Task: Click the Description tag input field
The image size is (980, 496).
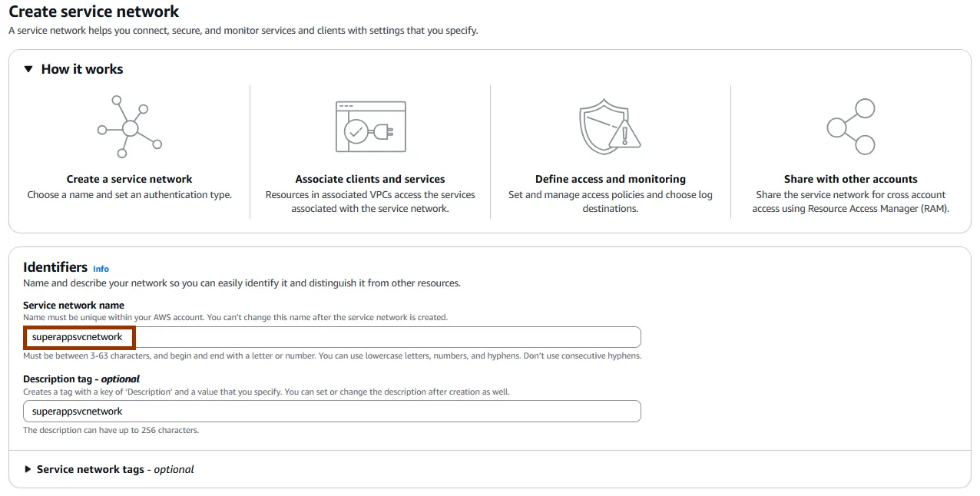Action: (332, 412)
